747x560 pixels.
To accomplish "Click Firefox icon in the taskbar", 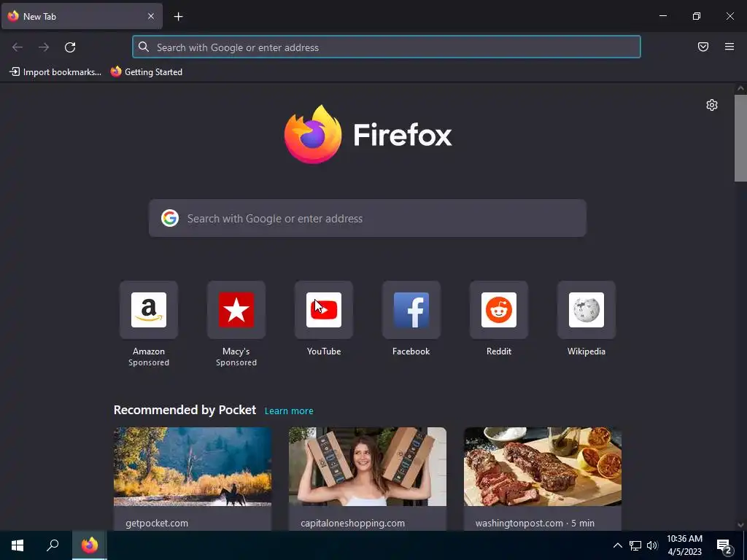I will (x=90, y=545).
